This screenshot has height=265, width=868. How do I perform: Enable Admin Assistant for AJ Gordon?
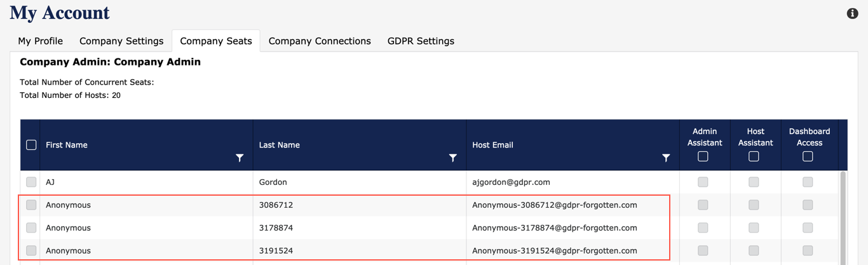703,182
